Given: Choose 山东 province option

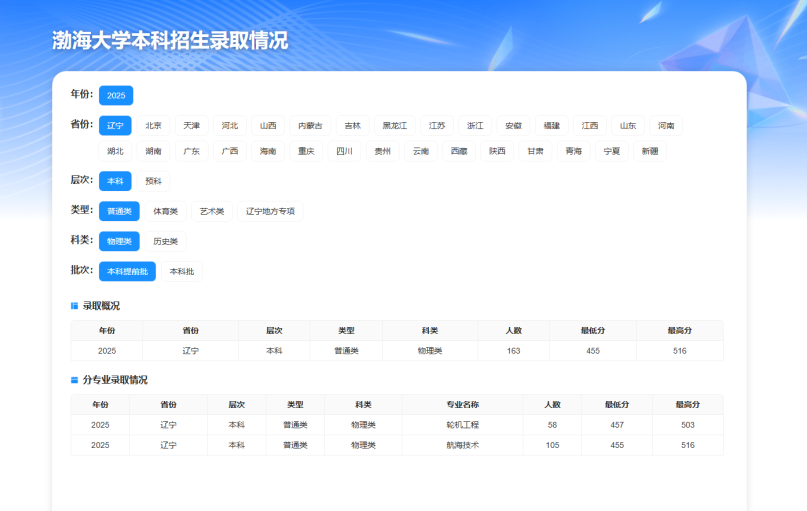Looking at the screenshot, I should pyautogui.click(x=628, y=126).
